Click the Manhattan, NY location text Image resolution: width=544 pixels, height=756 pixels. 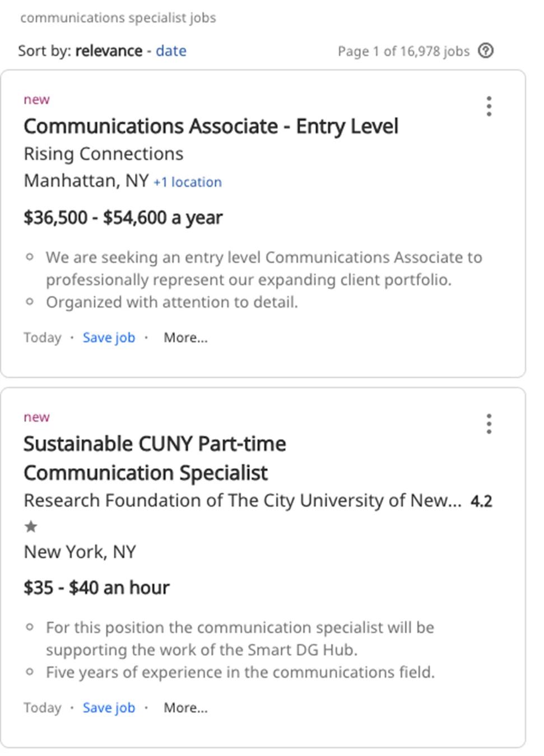point(86,181)
